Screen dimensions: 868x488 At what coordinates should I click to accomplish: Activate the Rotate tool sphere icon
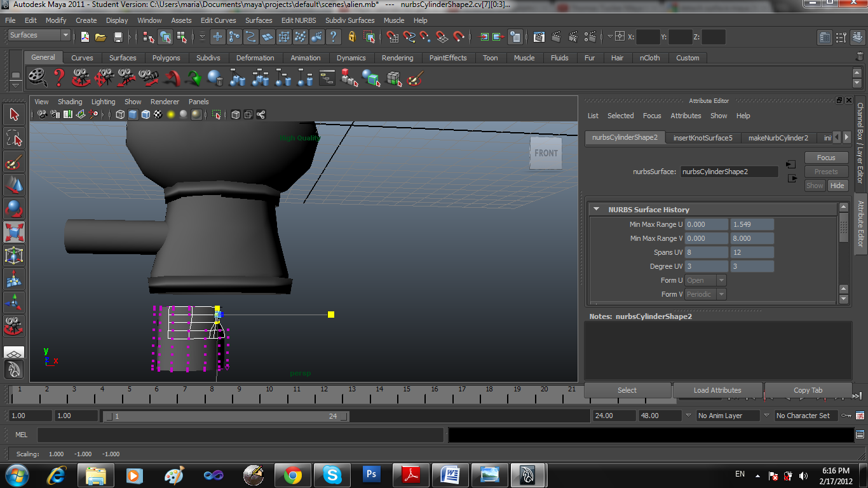[x=14, y=209]
